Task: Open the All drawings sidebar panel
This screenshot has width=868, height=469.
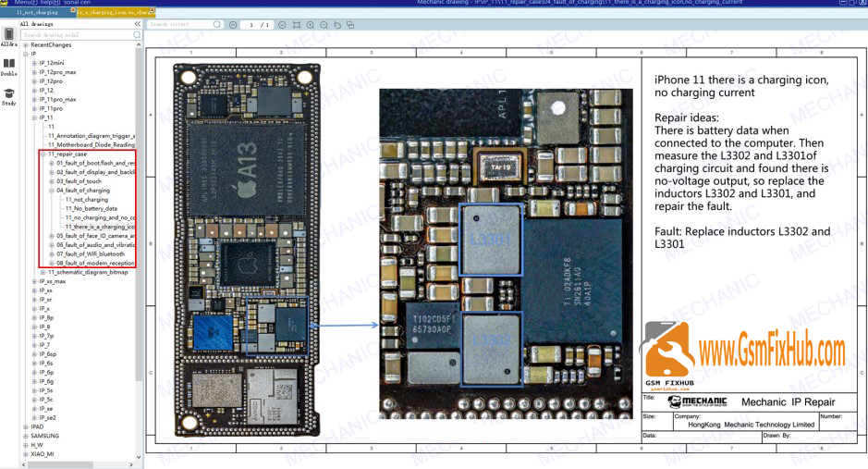Action: [x=8, y=37]
